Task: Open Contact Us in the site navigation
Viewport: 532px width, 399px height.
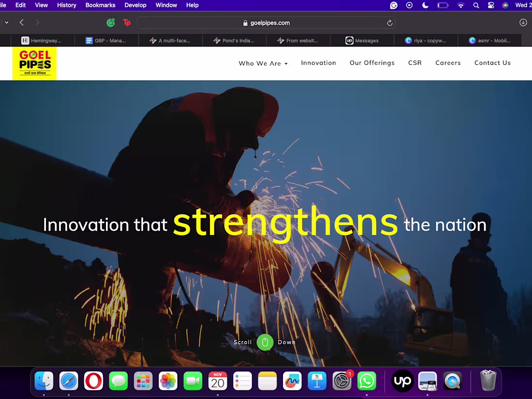Action: click(x=492, y=63)
